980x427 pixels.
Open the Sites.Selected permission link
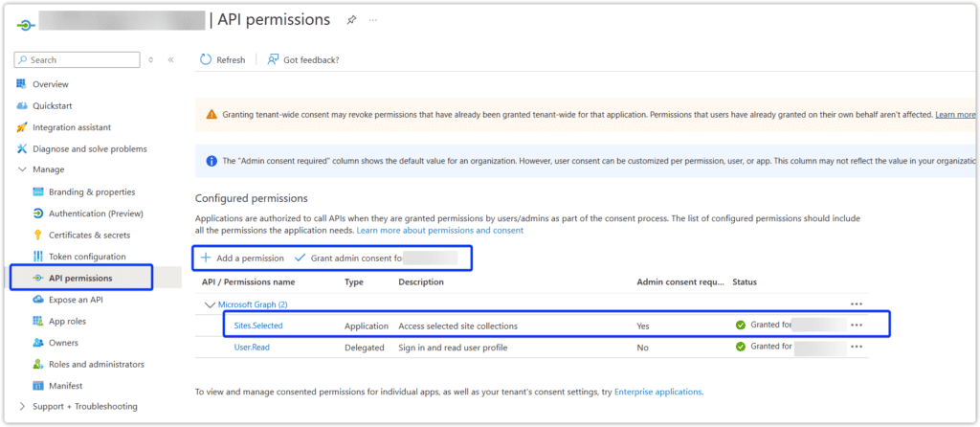point(258,326)
